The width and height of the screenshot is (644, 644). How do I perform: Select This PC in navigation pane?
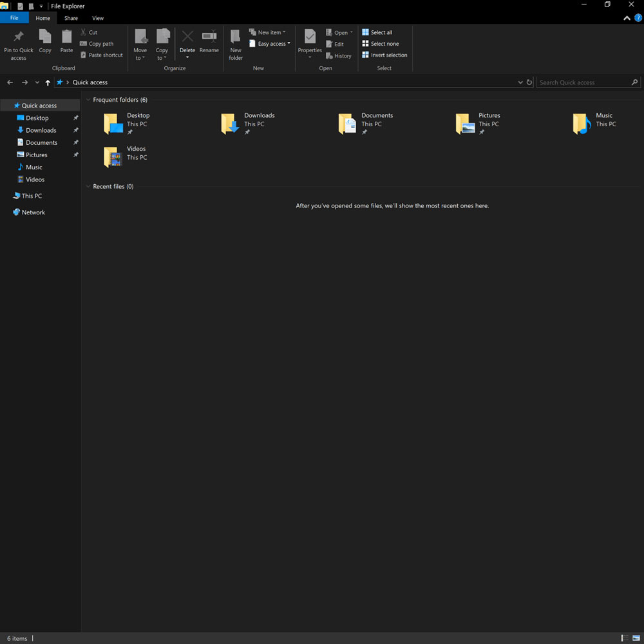(x=32, y=196)
